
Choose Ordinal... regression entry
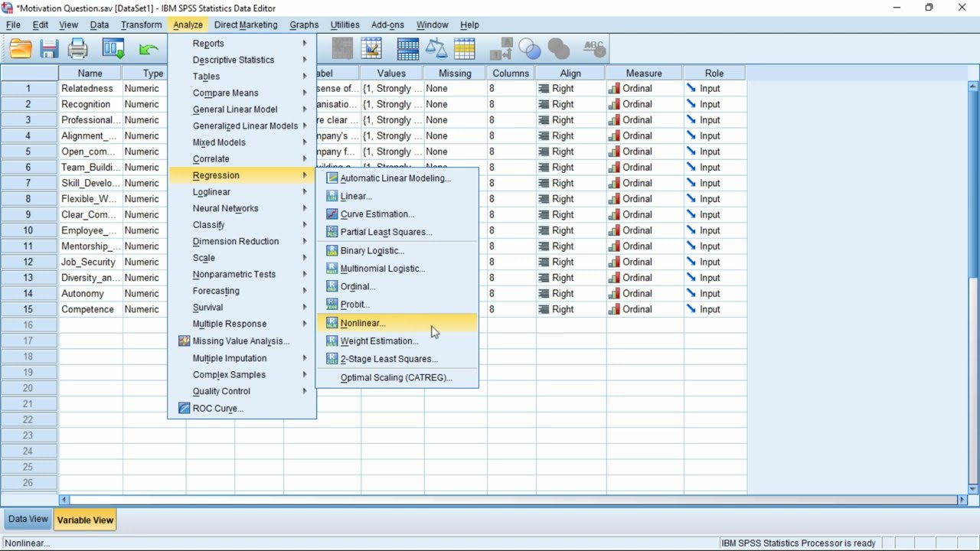(x=397, y=286)
